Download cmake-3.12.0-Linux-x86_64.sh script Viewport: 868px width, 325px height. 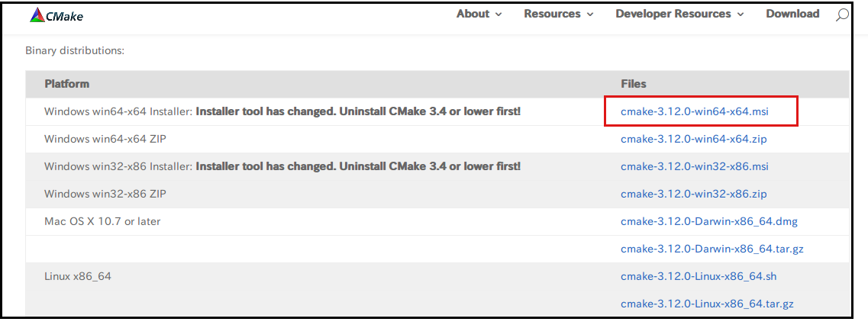(x=699, y=276)
